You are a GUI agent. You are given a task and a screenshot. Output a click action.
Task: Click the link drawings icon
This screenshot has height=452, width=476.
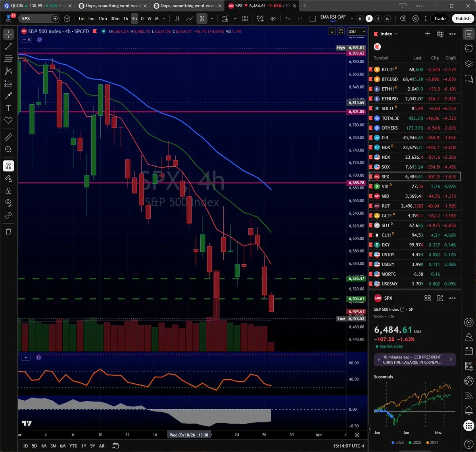[x=8, y=215]
